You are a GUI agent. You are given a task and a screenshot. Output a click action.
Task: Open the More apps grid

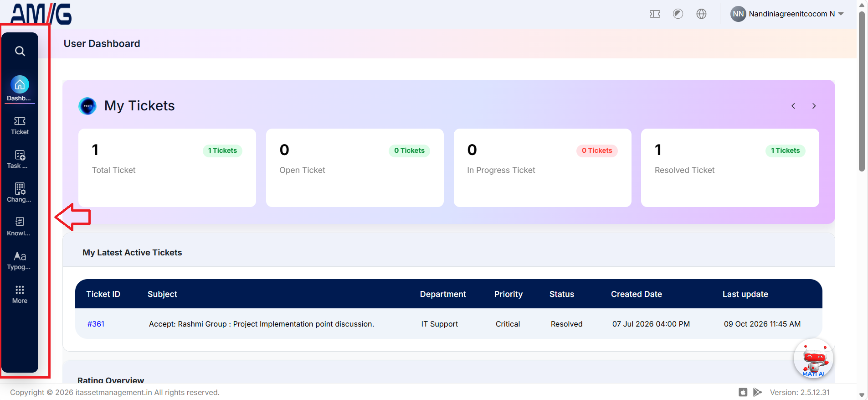pyautogui.click(x=20, y=294)
